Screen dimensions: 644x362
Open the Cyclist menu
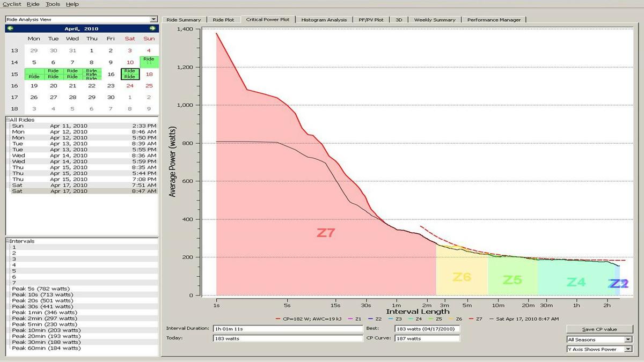click(x=12, y=4)
